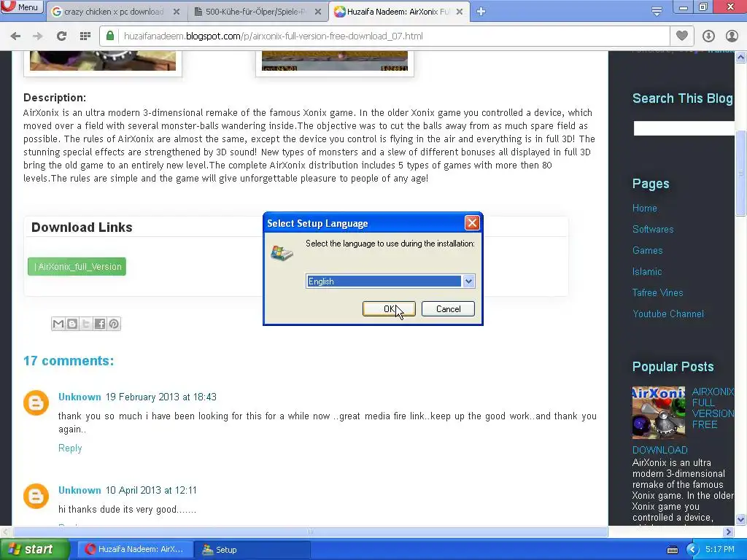Screen dimensions: 747x560
Task: Open AIRXONIX FULL VERSION FREE post link
Action: pos(713,408)
